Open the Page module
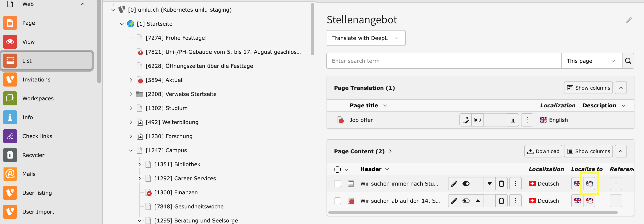The height and width of the screenshot is (224, 644). click(x=28, y=23)
